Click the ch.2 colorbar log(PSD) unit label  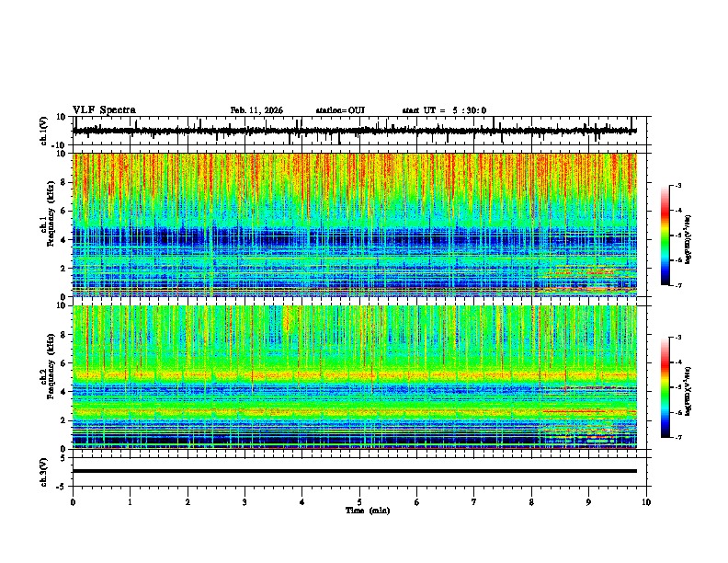coord(688,391)
